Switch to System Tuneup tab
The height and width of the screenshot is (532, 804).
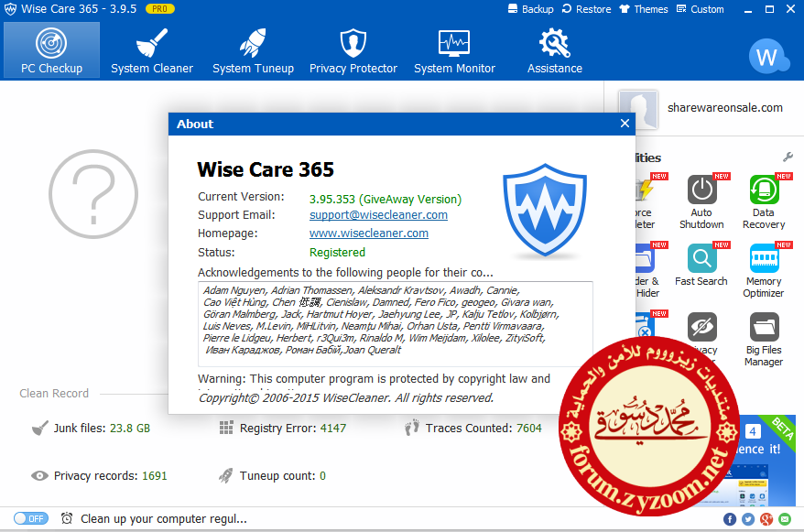coord(254,50)
